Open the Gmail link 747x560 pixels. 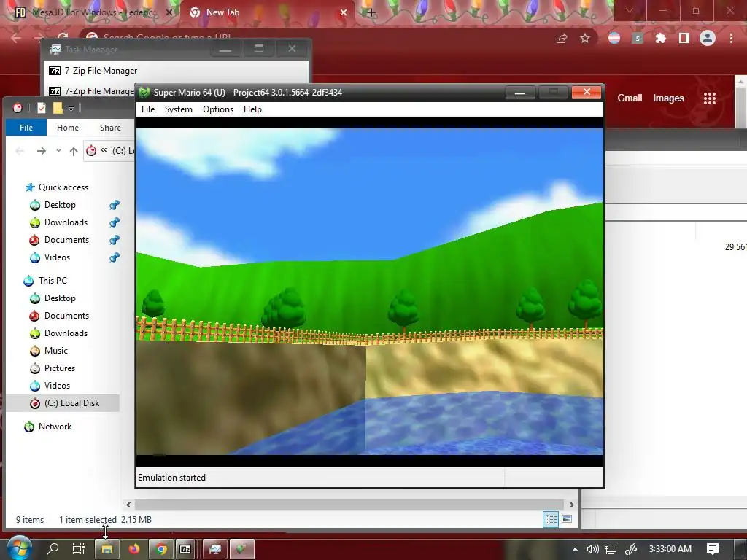pos(630,98)
